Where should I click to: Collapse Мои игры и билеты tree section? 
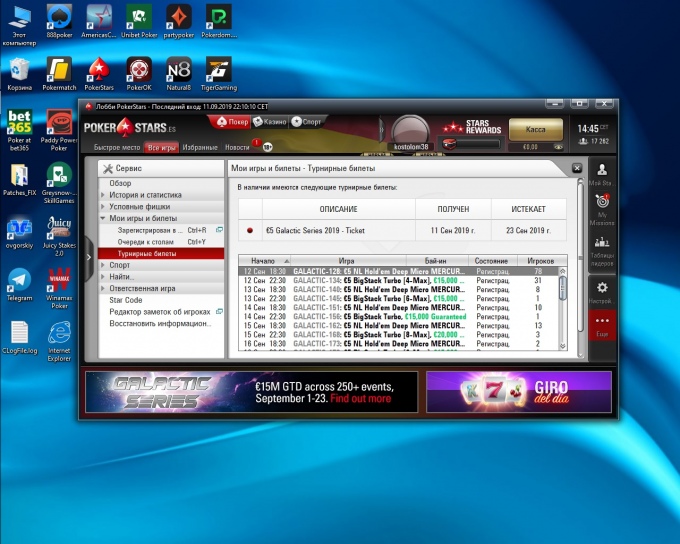tap(103, 218)
